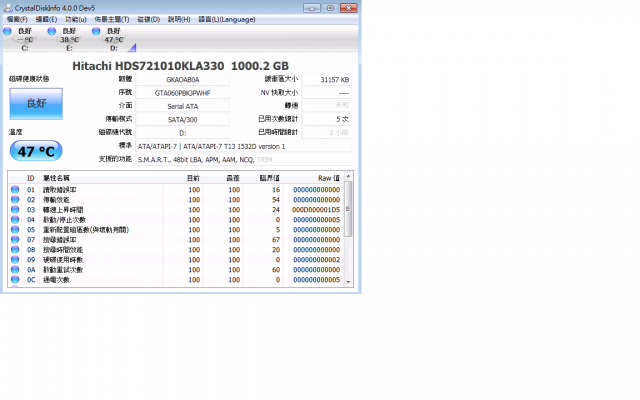This screenshot has width=640, height=400.
Task: Click status circle for attribute ID 01
Action: pyautogui.click(x=15, y=190)
